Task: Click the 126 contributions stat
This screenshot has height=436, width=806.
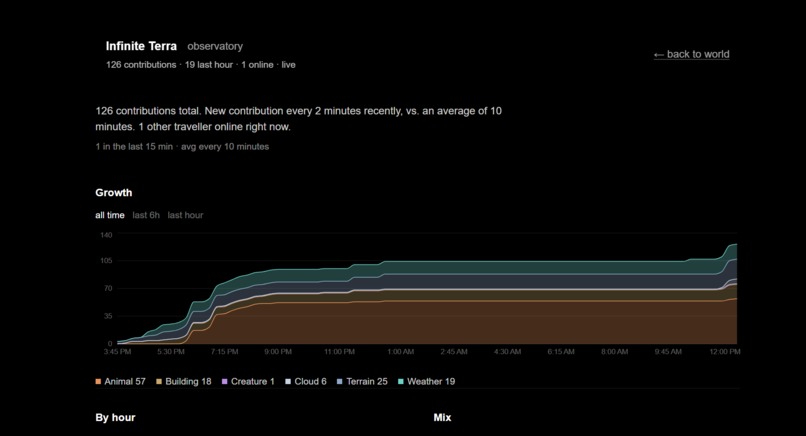Action: (141, 65)
